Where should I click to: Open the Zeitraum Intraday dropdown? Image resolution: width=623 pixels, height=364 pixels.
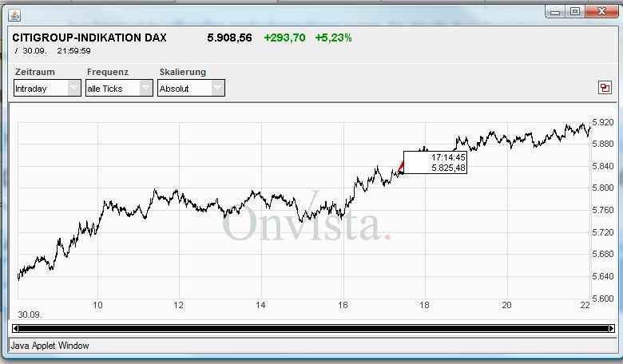point(47,88)
